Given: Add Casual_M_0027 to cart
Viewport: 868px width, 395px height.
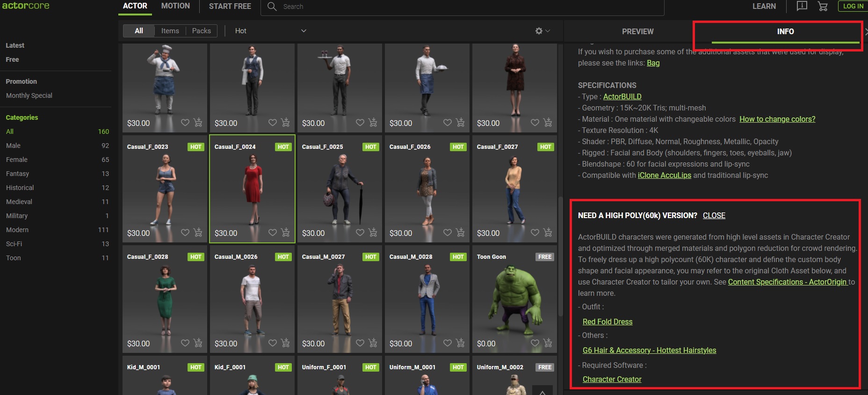Looking at the screenshot, I should [373, 343].
